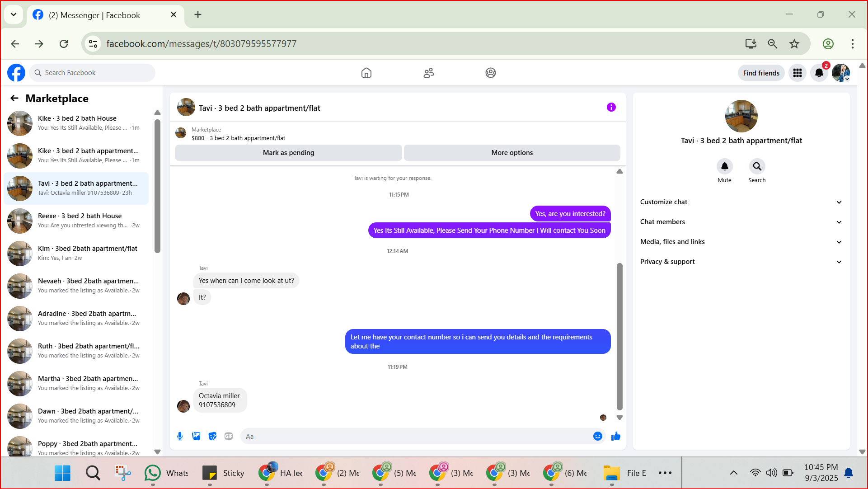Open Wi-Fi network settings in system tray
This screenshot has height=489, width=868.
[755, 473]
